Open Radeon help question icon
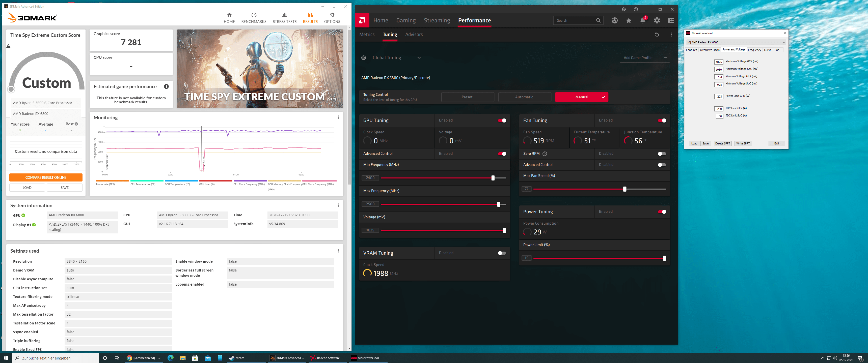 coord(636,9)
